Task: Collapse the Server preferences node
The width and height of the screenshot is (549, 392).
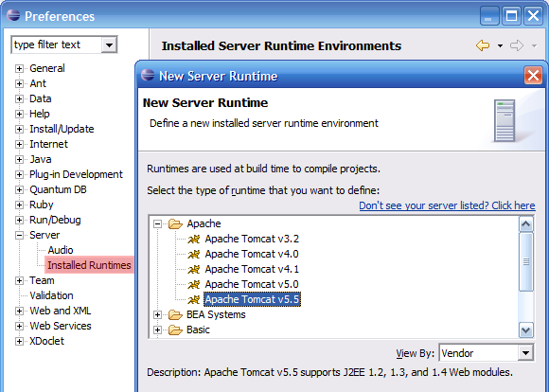Action: click(19, 235)
